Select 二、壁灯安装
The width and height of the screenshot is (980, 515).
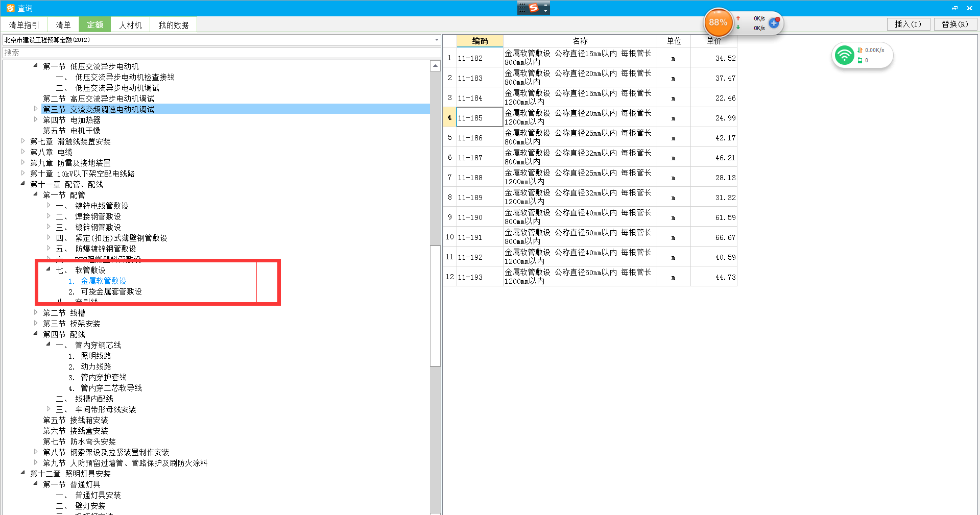81,506
